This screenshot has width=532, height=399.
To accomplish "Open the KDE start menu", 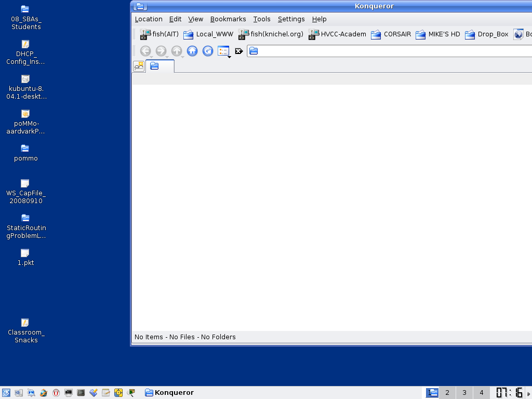I will tap(6, 393).
